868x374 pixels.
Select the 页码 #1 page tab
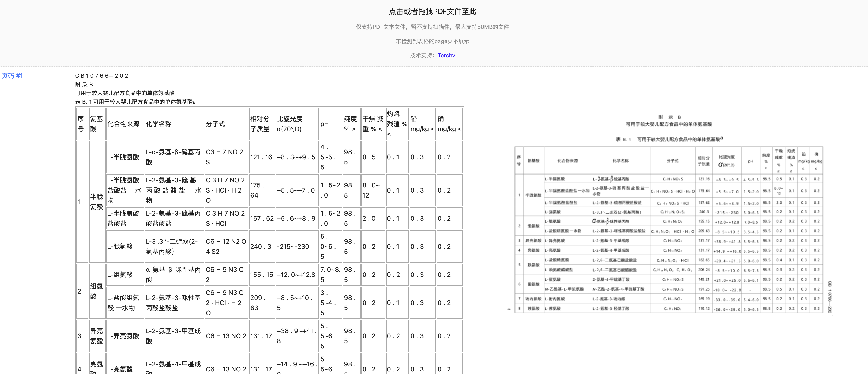pyautogui.click(x=12, y=76)
